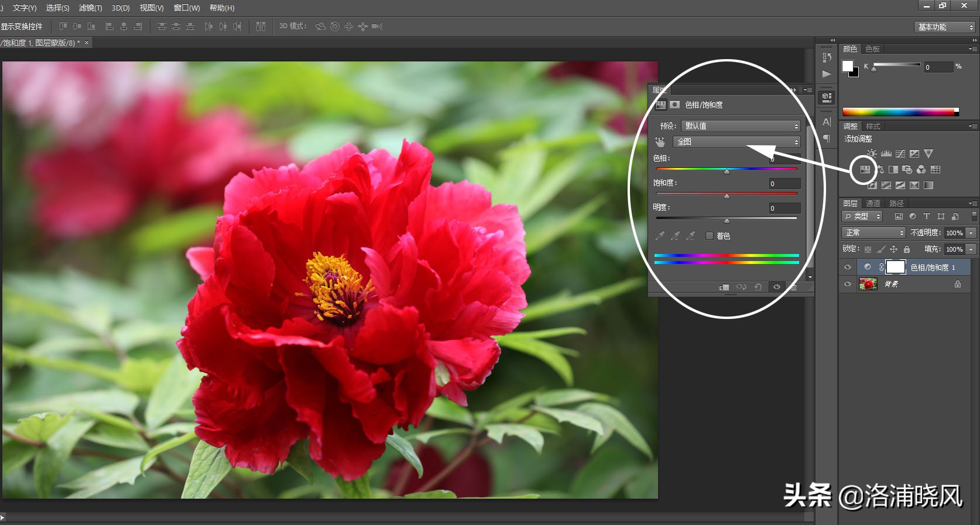Viewport: 980px width, 525px height.
Task: Open the 正常 blend mode dropdown
Action: (x=873, y=233)
